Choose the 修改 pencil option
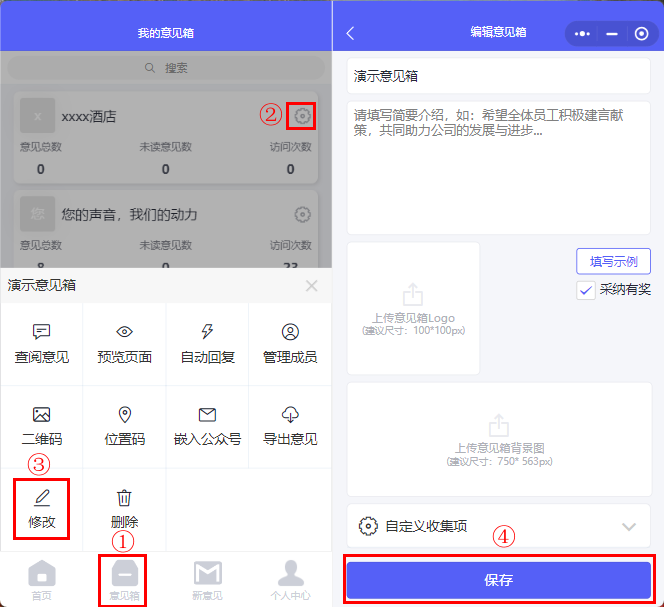This screenshot has width=664, height=607. click(42, 509)
